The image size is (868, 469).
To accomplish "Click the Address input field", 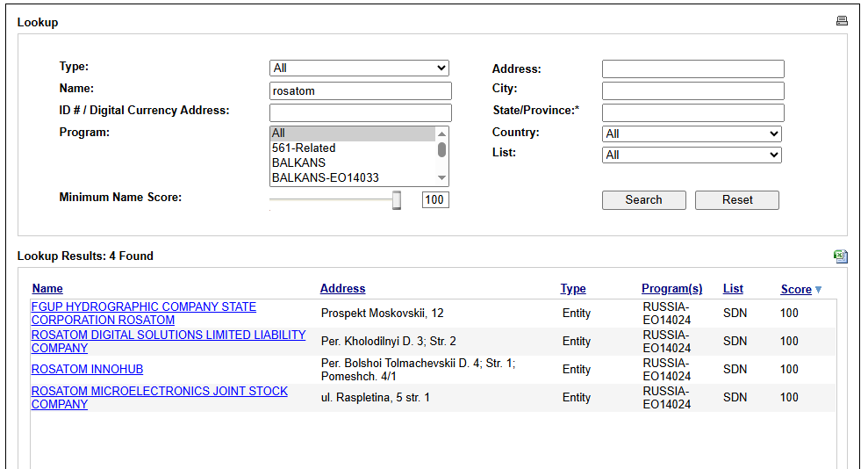I will [x=693, y=69].
